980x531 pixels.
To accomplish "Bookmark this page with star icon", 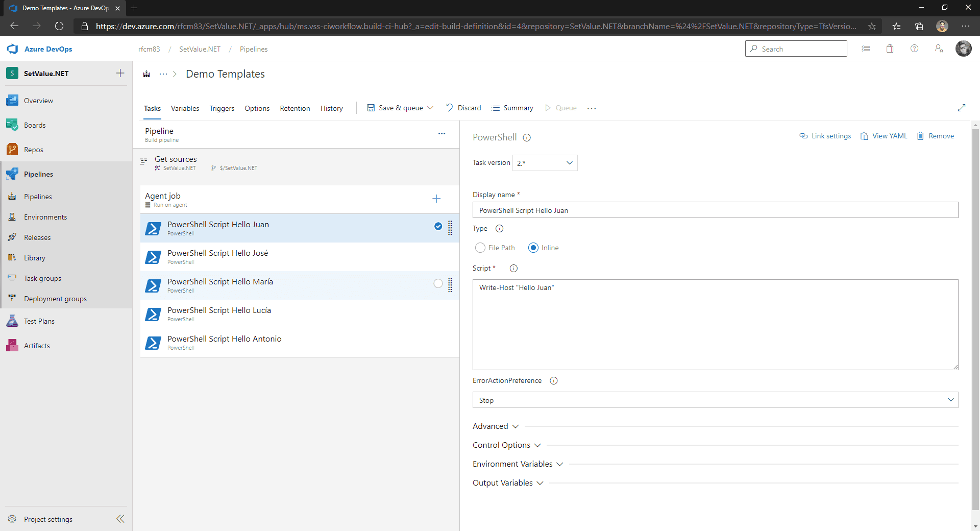I will 872,26.
